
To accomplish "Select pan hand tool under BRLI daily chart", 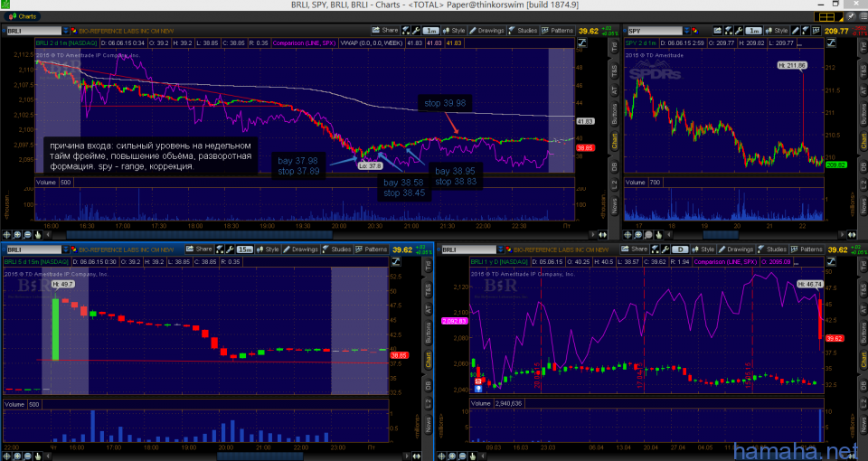I will 472,456.
